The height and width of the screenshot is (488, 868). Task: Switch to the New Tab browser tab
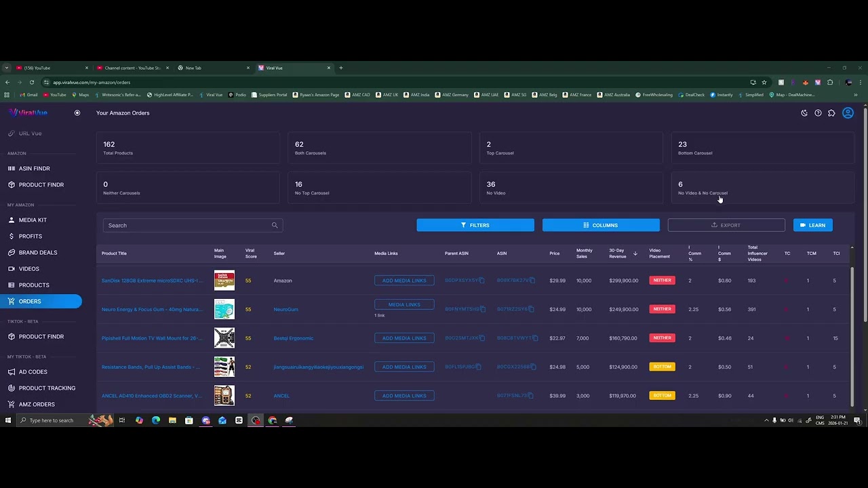coord(212,68)
